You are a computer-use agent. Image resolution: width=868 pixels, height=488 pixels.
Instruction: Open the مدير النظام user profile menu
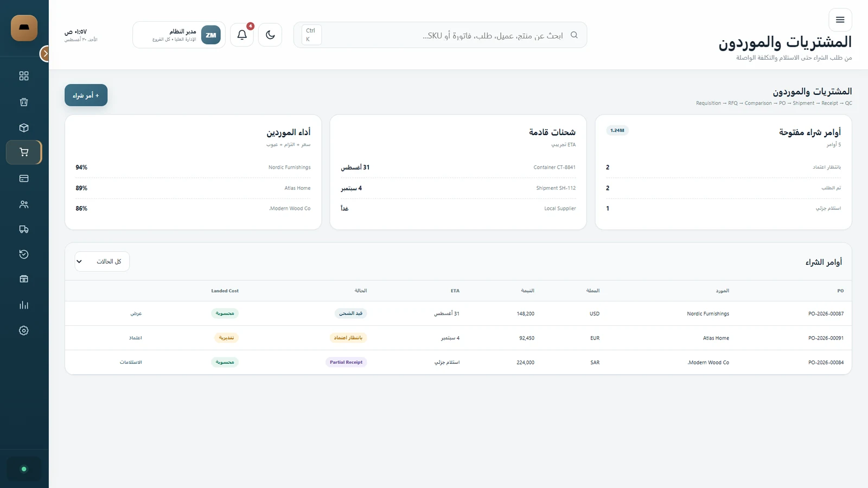pos(179,35)
